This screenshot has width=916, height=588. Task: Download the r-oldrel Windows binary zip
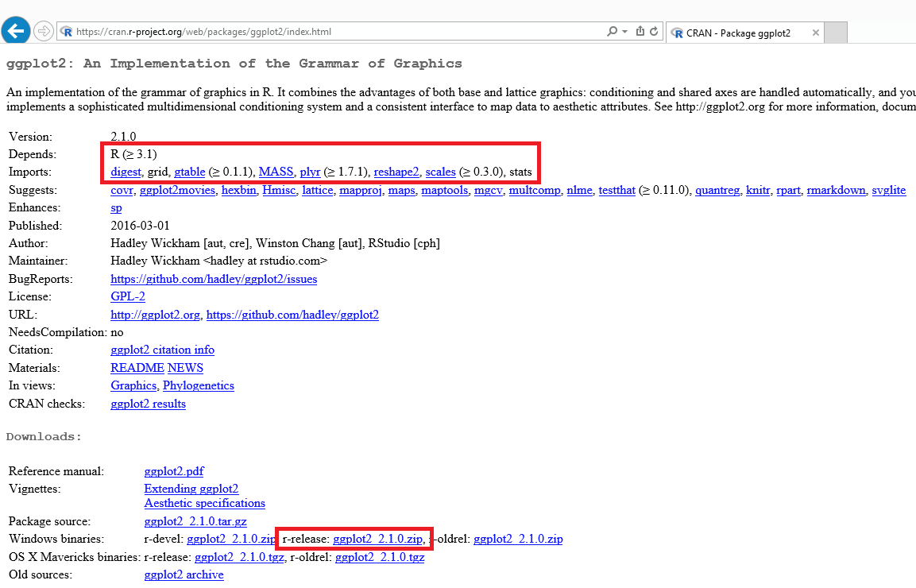(518, 539)
